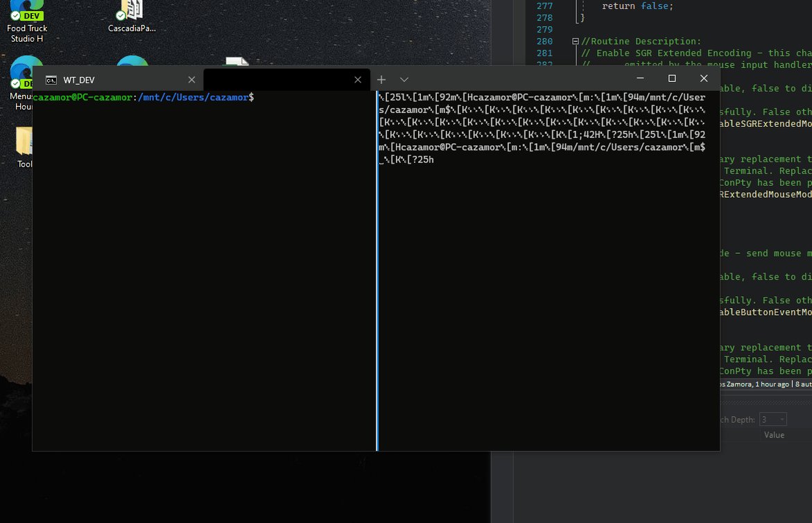
Task: Open the Food Truck Studio H shortcut
Action: tap(26, 21)
